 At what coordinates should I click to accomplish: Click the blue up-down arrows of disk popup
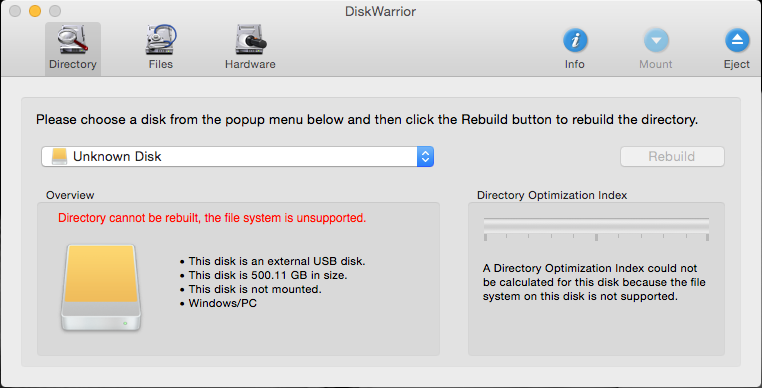point(425,157)
